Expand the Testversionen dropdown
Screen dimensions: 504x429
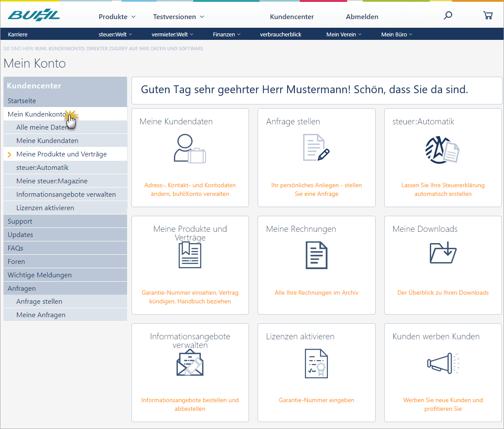[x=178, y=17]
